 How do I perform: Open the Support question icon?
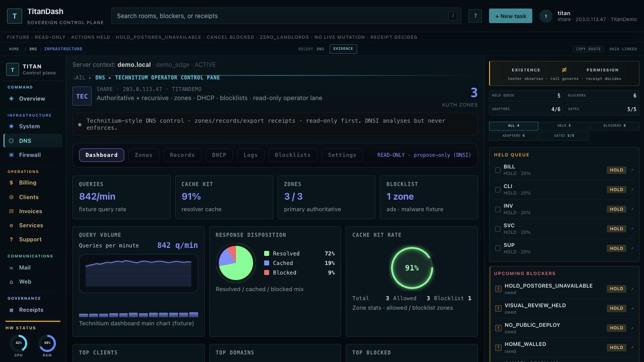pos(11,239)
